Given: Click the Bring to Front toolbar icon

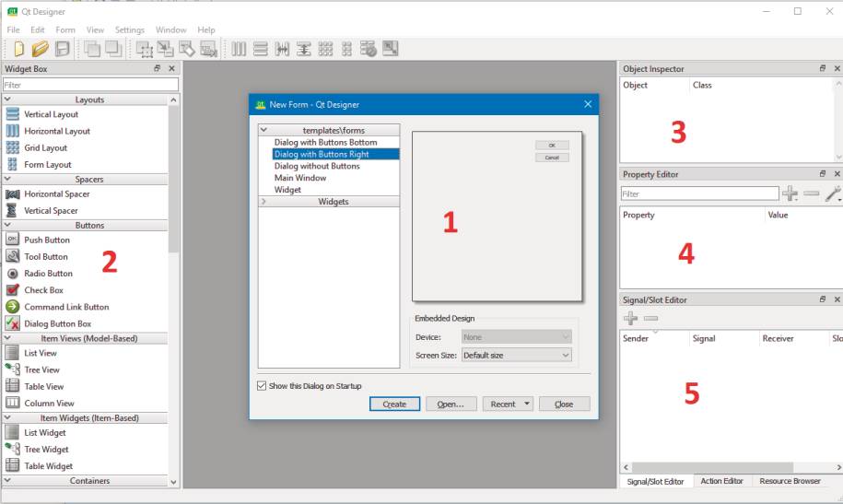Looking at the screenshot, I should pos(113,49).
